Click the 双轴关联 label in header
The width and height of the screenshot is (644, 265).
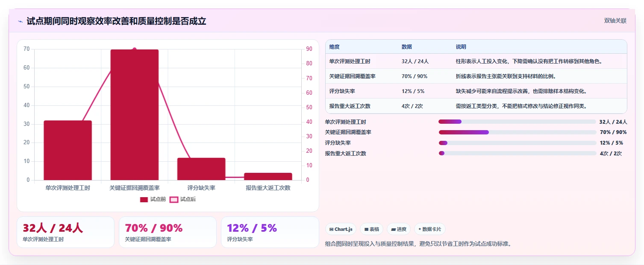pyautogui.click(x=615, y=21)
